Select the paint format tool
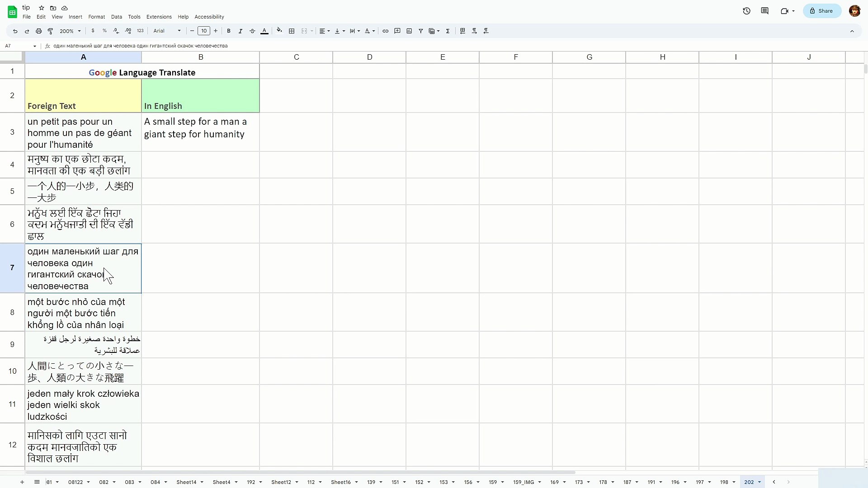Image resolution: width=868 pixels, height=488 pixels. point(51,31)
